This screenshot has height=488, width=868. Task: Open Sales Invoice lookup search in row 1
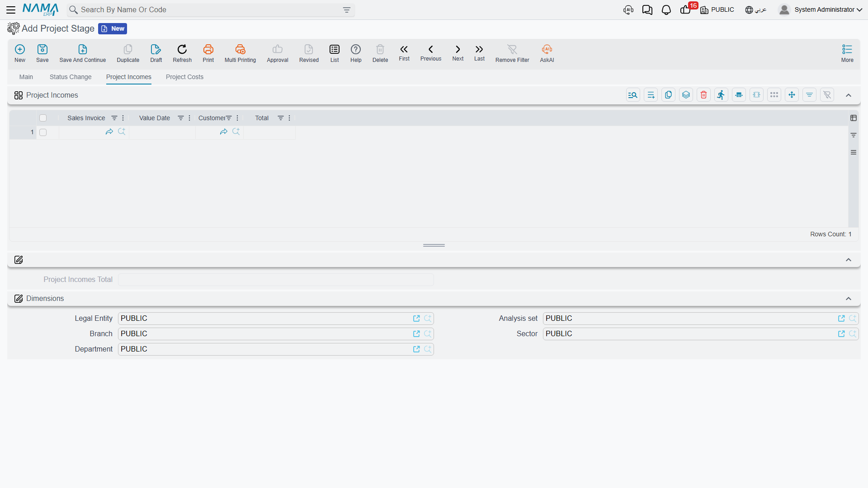[x=122, y=131]
